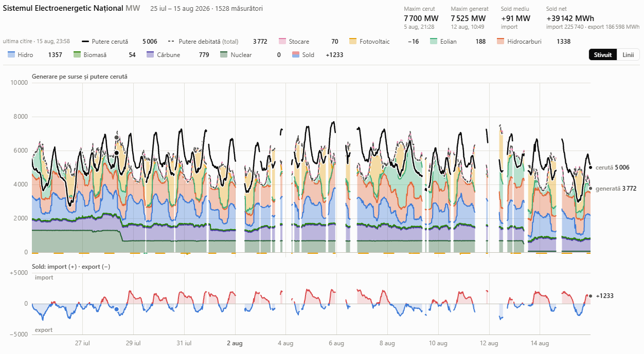Image resolution: width=644 pixels, height=354 pixels.
Task: Click the 'generată 3 772' end-of-line label
Action: tap(616, 189)
